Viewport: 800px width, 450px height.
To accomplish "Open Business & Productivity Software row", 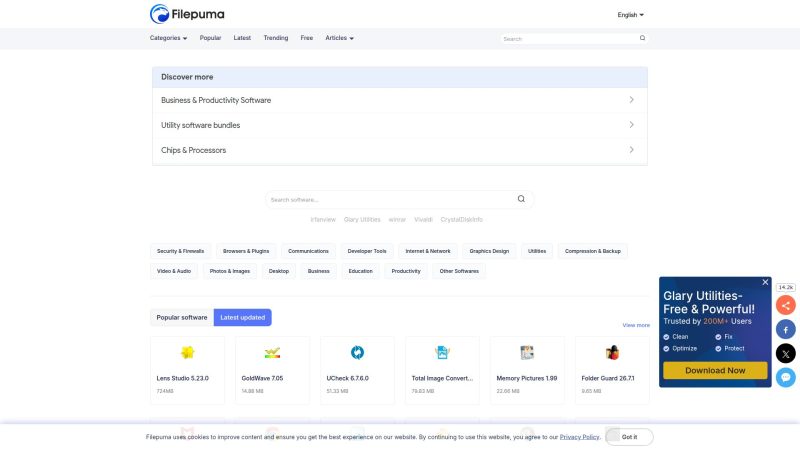I will 399,100.
